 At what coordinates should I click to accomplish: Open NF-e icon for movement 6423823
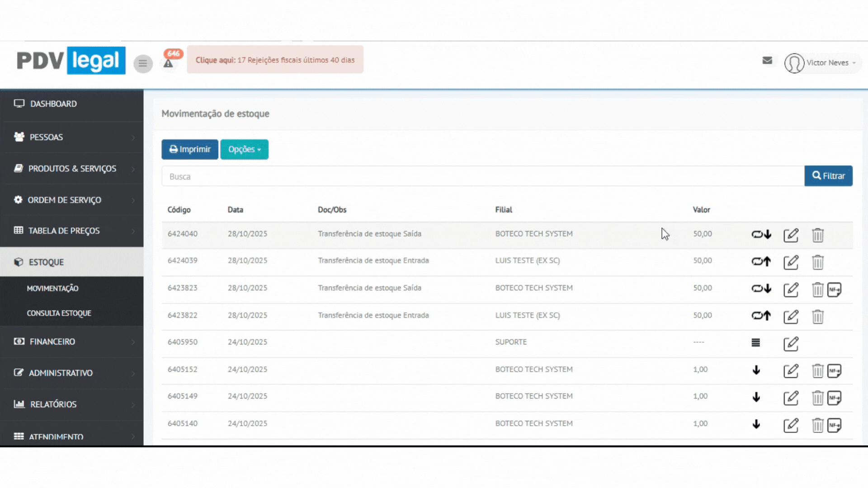tap(834, 289)
